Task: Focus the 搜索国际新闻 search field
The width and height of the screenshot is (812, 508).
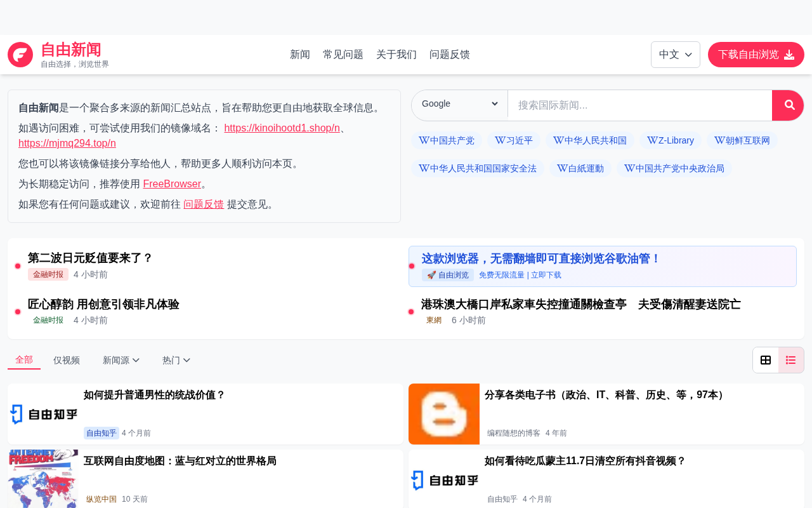Action: (x=639, y=105)
